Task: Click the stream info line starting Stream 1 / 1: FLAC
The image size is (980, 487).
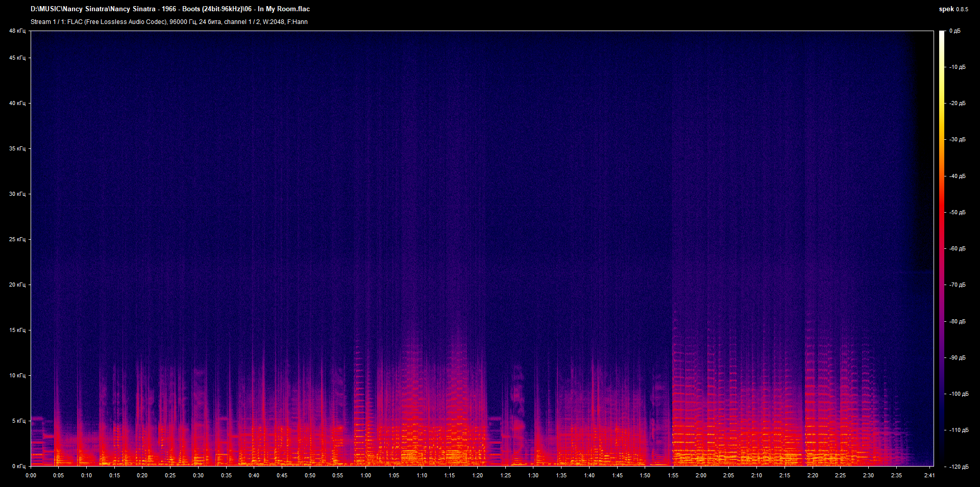Action: point(169,22)
